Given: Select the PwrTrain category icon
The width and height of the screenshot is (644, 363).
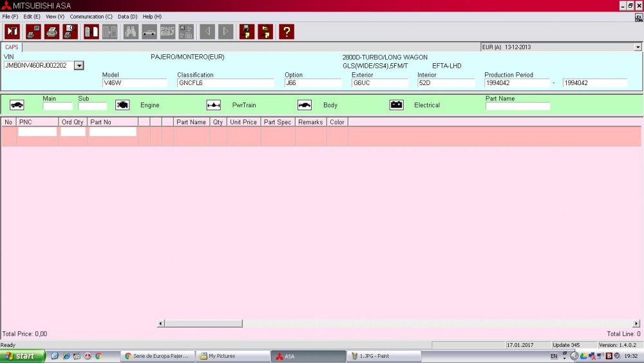Looking at the screenshot, I should tap(214, 105).
